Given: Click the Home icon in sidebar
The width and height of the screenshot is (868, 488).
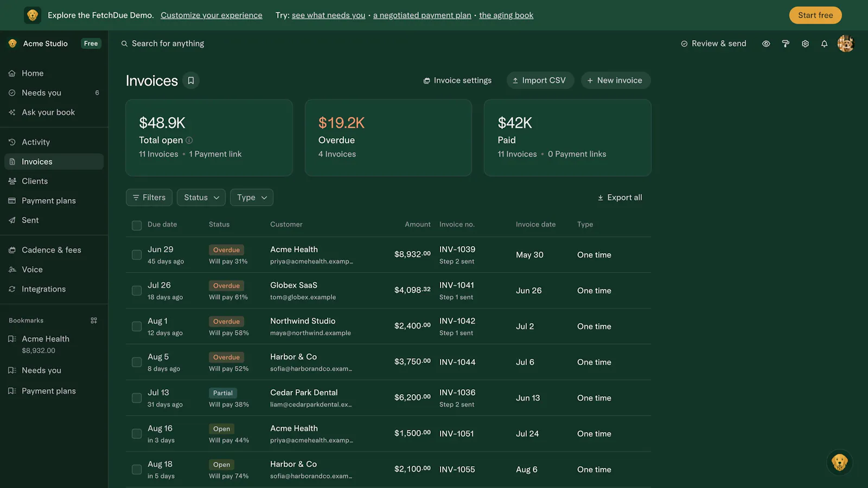Looking at the screenshot, I should [12, 73].
